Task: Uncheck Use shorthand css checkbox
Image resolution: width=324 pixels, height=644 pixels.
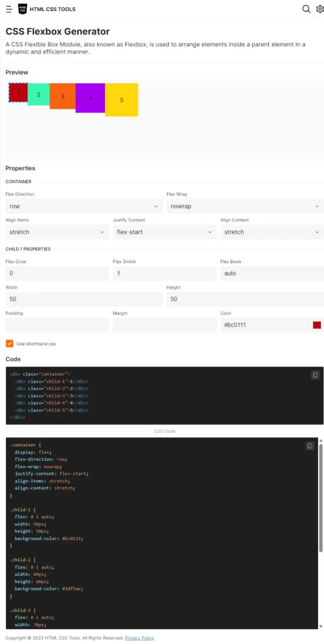Action: [9, 343]
